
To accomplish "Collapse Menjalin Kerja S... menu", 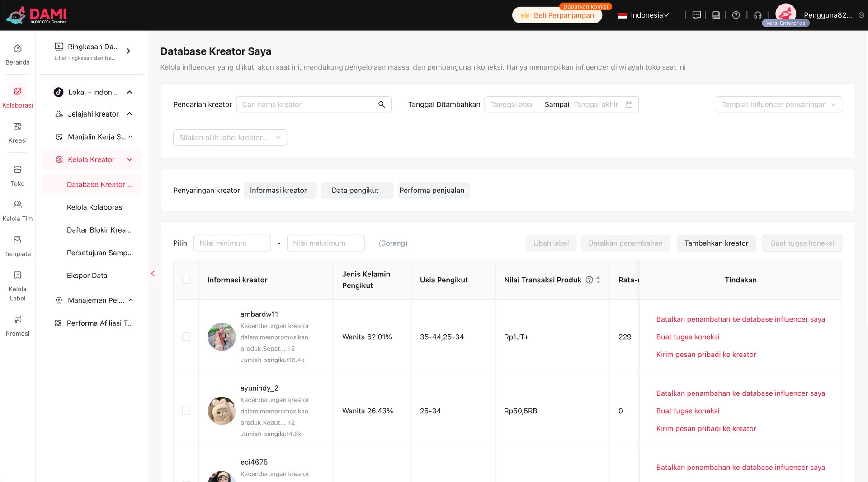I will click(x=131, y=137).
